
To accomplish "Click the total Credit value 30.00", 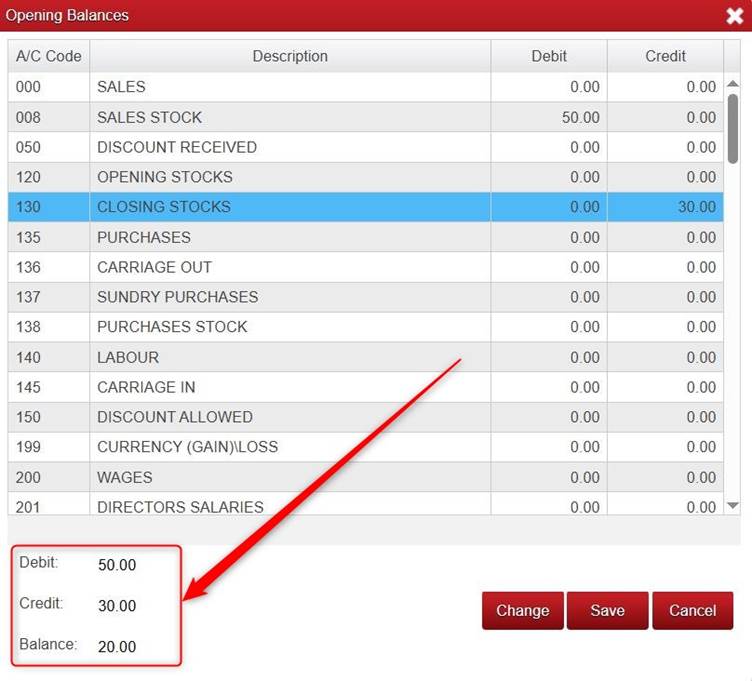I will 117,606.
